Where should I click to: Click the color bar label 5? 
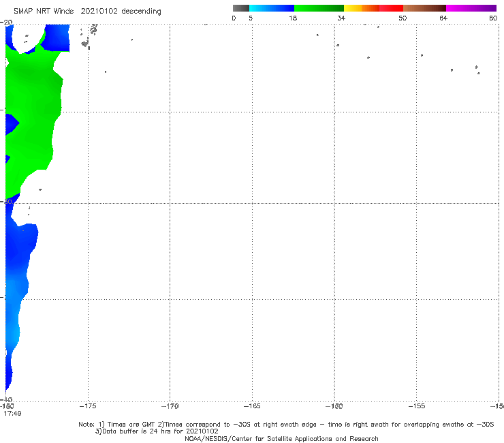tap(251, 18)
